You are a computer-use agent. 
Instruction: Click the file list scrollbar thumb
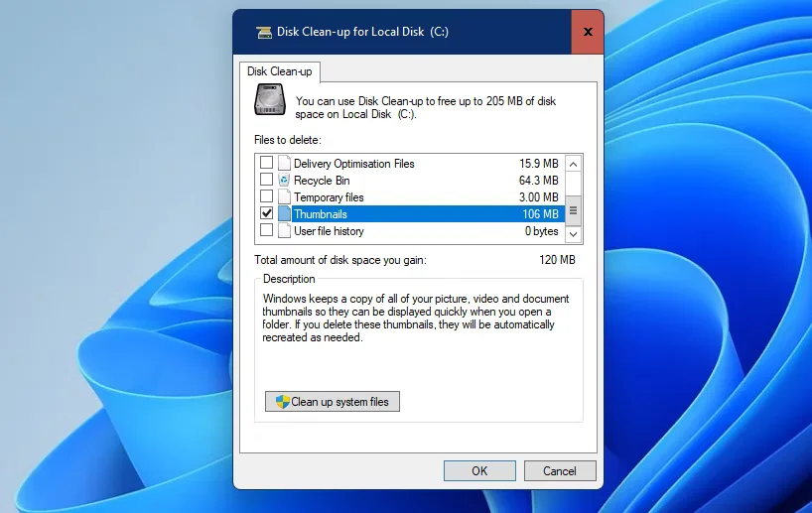click(573, 209)
